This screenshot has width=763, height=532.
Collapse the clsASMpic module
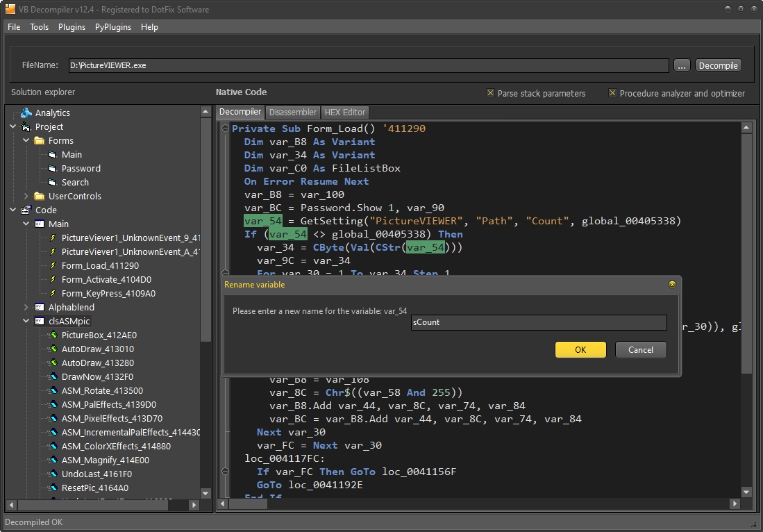(26, 322)
